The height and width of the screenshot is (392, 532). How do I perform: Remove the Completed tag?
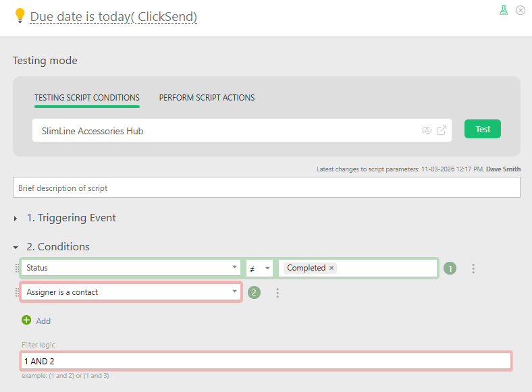click(331, 268)
